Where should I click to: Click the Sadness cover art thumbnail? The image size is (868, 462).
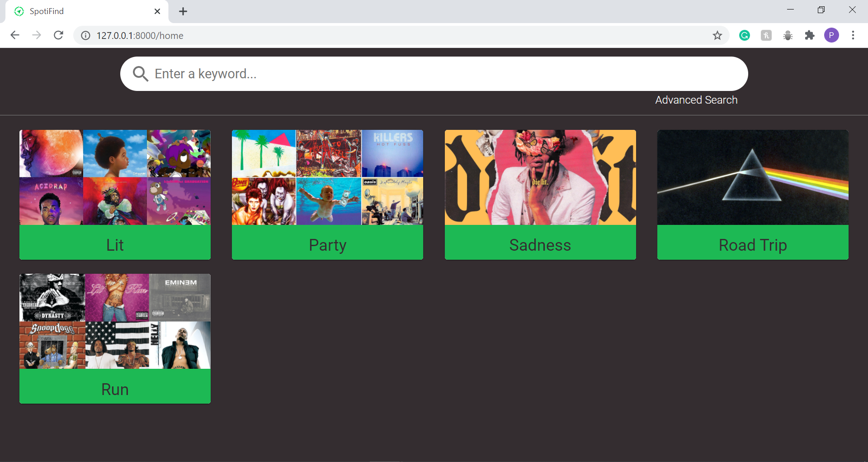(x=540, y=177)
